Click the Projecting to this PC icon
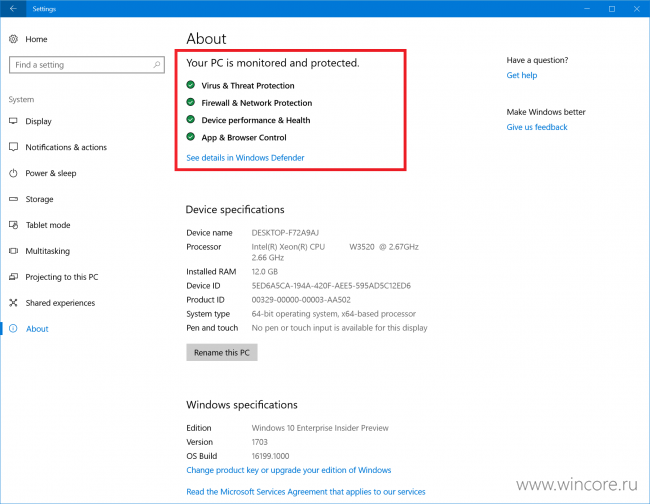The height and width of the screenshot is (504, 650). point(13,276)
